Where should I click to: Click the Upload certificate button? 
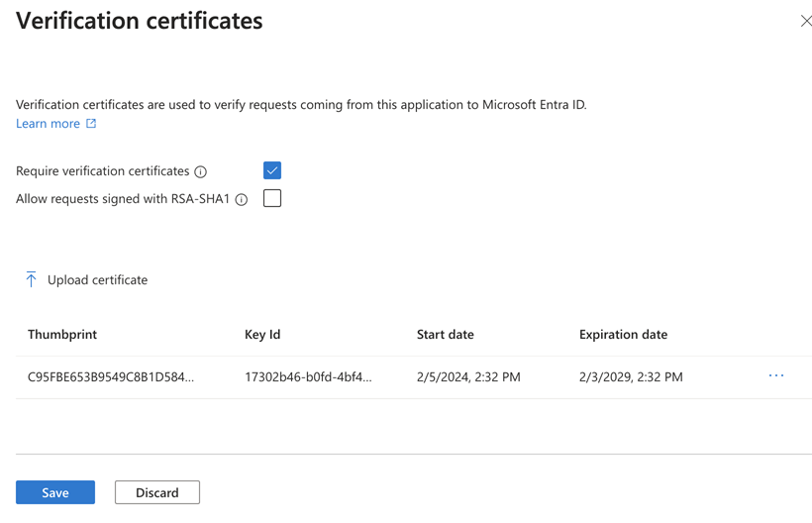click(86, 279)
